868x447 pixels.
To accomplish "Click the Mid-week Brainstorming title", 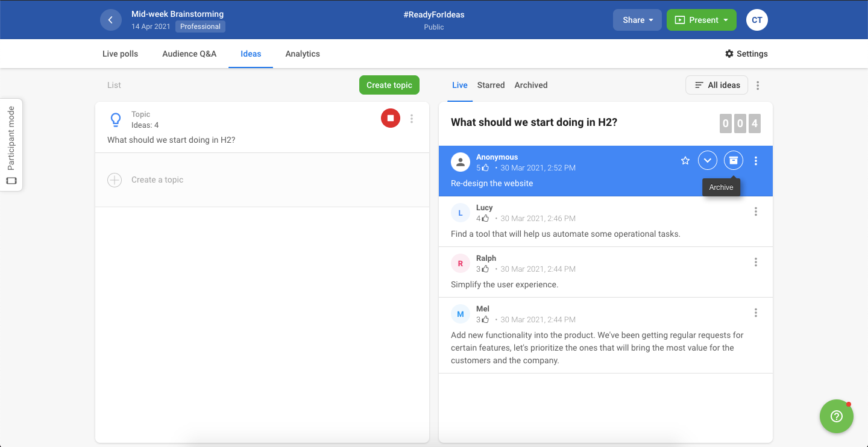I will 177,14.
